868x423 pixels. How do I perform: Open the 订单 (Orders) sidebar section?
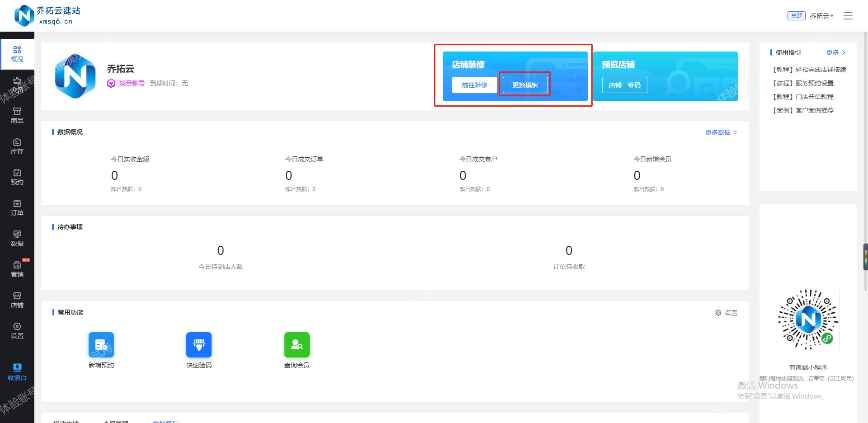click(17, 207)
